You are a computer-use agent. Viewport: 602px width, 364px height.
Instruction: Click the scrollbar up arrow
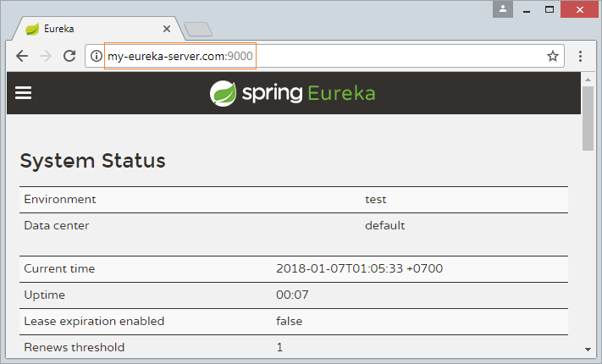(588, 80)
